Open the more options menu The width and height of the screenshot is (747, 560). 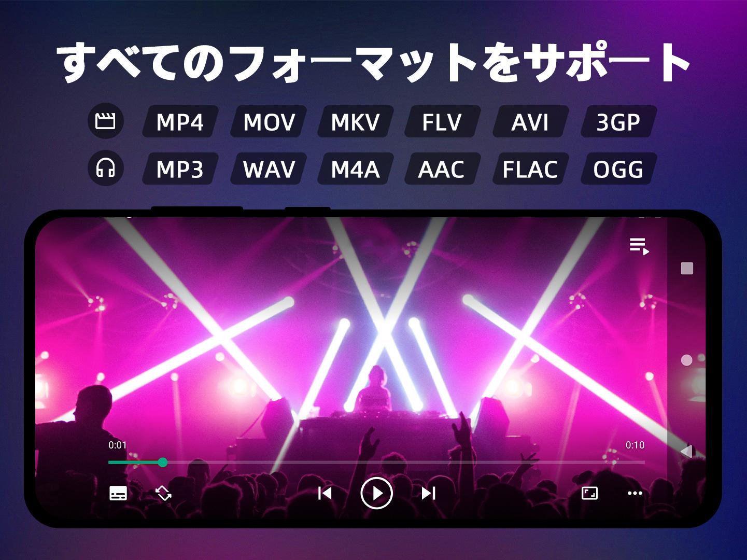[635, 493]
